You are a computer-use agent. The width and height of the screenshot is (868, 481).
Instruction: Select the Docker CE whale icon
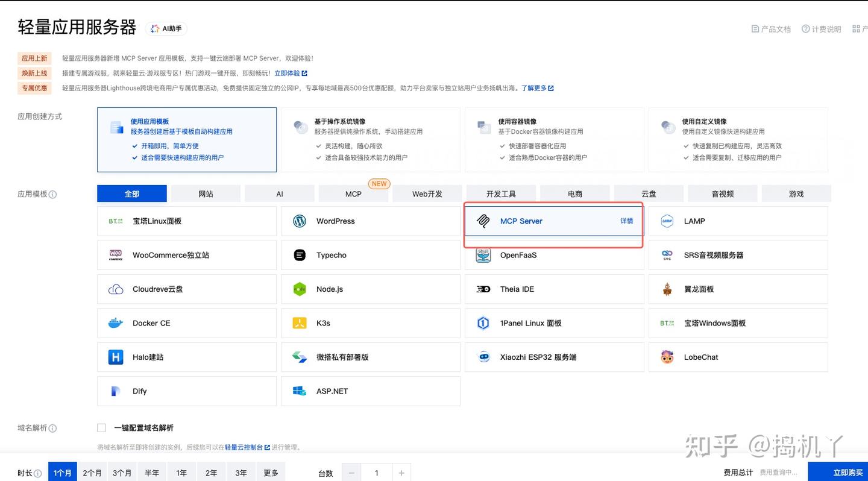click(116, 323)
